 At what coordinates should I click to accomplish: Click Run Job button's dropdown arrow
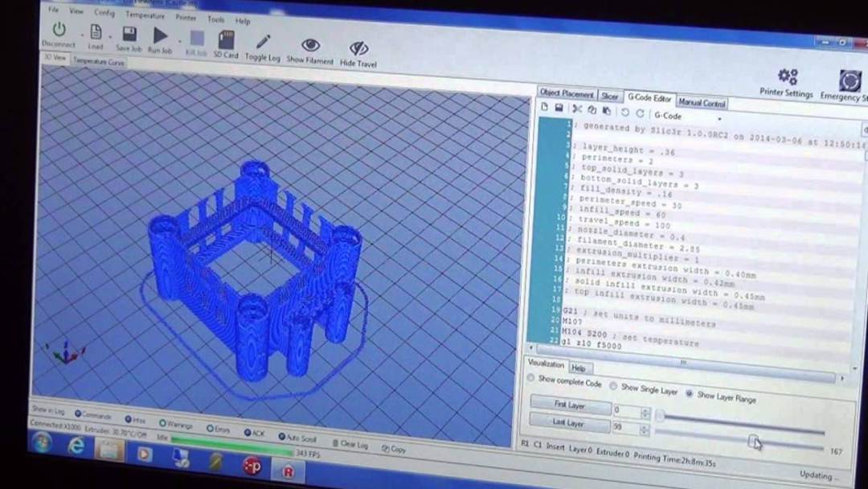(180, 41)
